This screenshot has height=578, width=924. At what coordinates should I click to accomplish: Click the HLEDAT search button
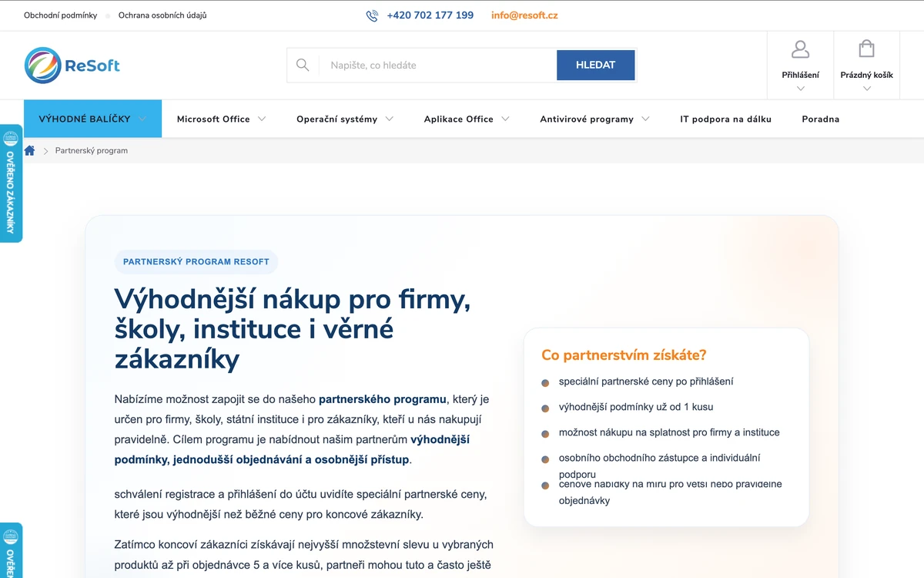point(596,66)
